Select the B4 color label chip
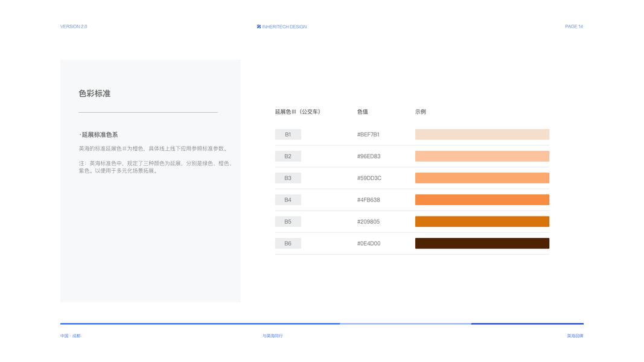644x362 pixels. coord(288,200)
